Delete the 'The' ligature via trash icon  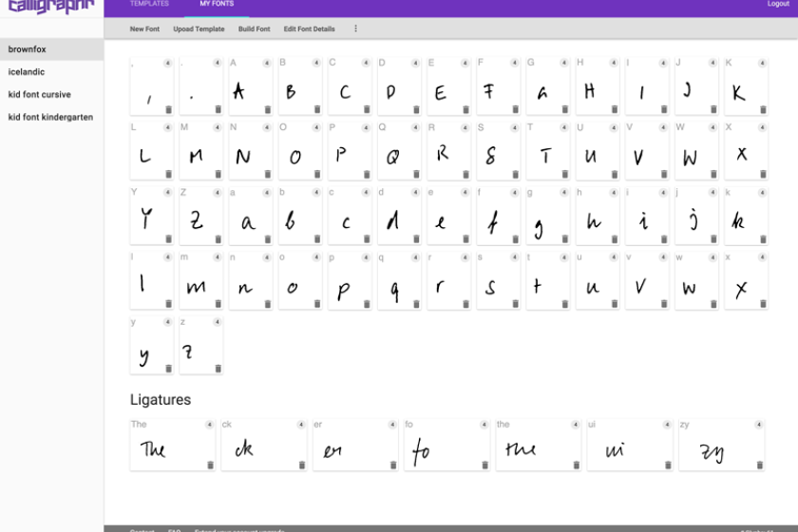(x=210, y=465)
